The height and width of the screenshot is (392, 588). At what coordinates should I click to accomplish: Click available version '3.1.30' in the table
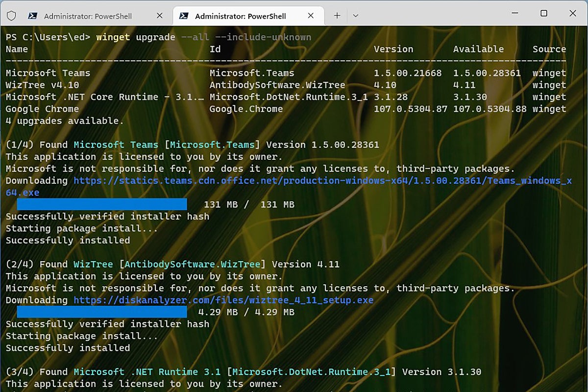[x=470, y=97]
